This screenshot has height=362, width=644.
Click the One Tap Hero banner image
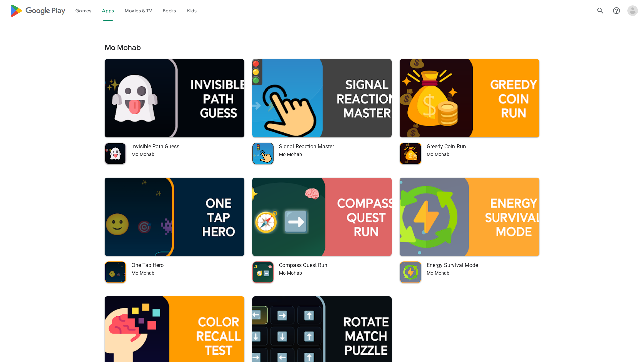174,217
